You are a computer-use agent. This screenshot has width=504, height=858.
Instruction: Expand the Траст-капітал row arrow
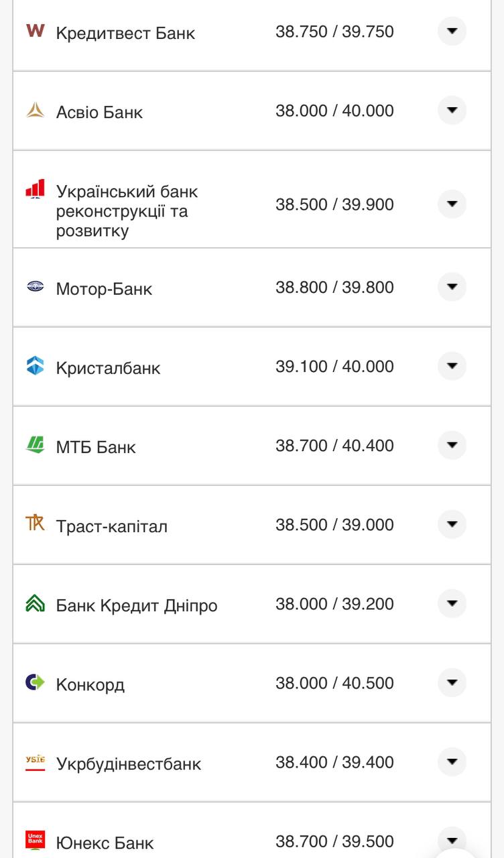tap(452, 524)
